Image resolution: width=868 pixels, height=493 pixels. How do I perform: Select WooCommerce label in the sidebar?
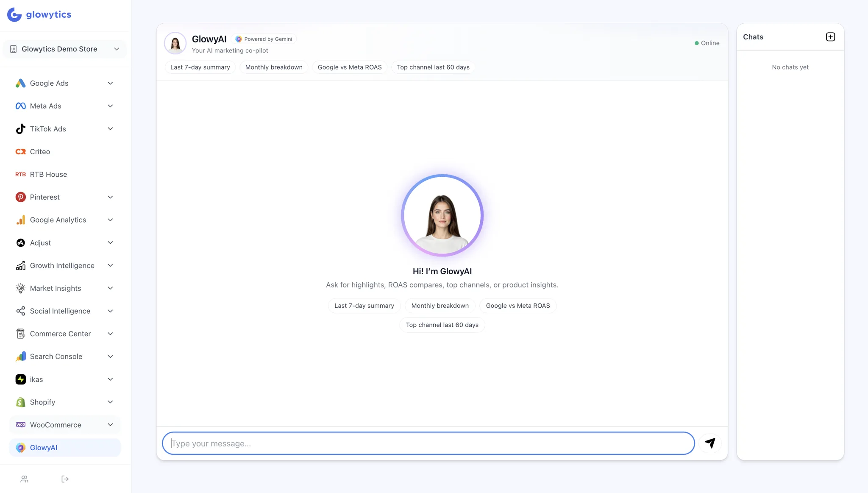click(56, 425)
